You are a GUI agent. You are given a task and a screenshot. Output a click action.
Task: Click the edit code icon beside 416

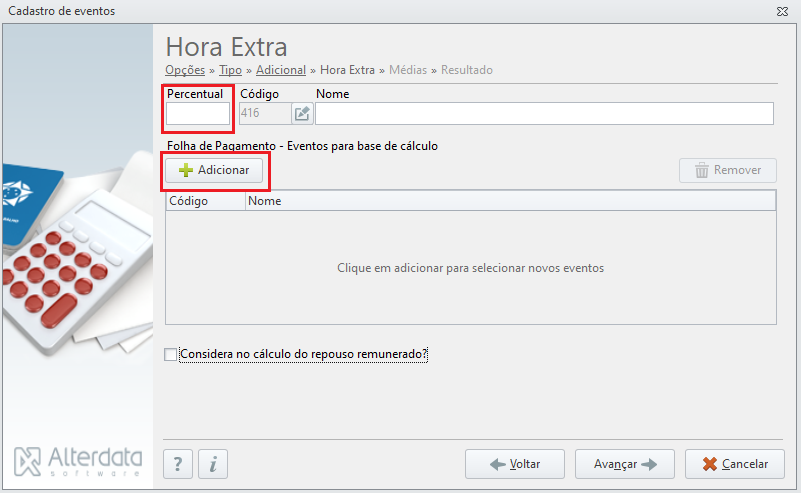302,113
